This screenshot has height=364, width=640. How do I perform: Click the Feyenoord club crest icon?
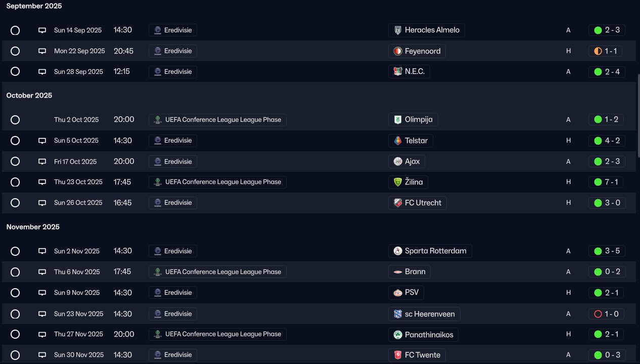pos(398,51)
